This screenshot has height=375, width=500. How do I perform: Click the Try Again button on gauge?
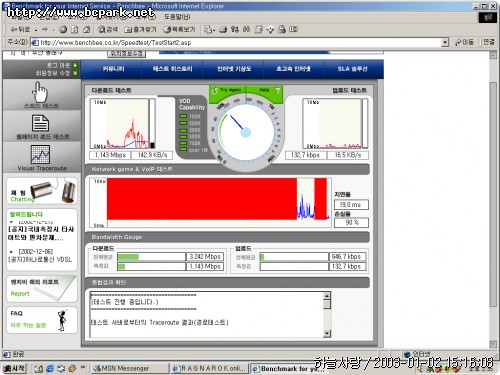227,90
